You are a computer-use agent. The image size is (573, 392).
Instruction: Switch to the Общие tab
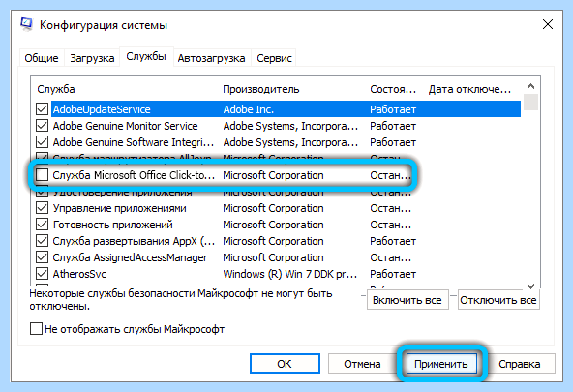pos(42,58)
